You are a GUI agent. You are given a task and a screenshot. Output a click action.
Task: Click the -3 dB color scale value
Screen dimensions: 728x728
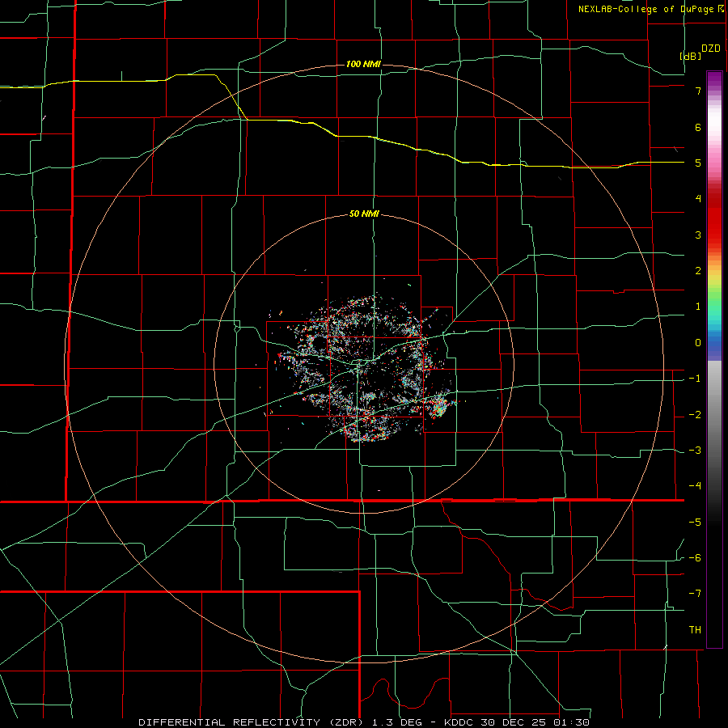(695, 451)
